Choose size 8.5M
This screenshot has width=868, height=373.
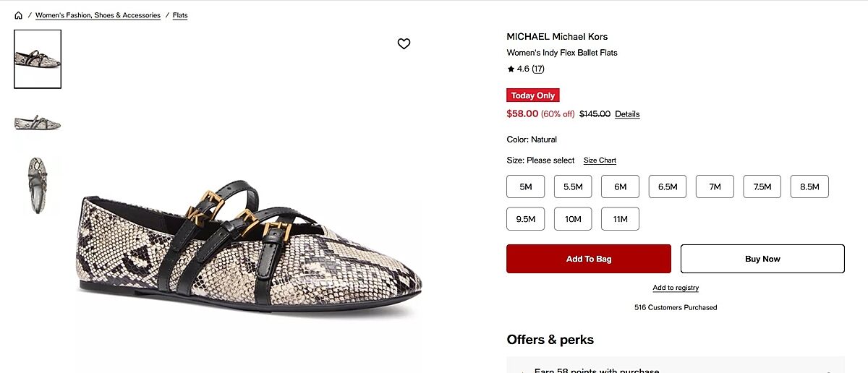[x=809, y=186]
